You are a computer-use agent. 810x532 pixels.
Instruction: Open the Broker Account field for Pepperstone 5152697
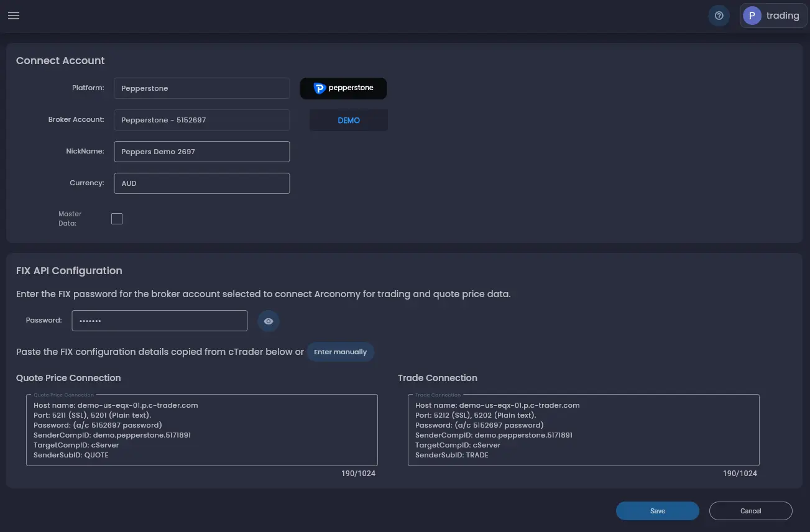pyautogui.click(x=201, y=119)
